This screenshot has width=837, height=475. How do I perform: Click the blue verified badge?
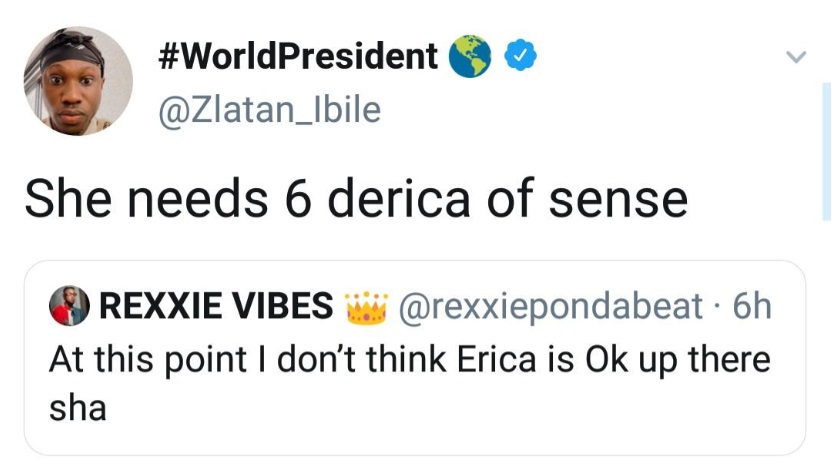516,57
